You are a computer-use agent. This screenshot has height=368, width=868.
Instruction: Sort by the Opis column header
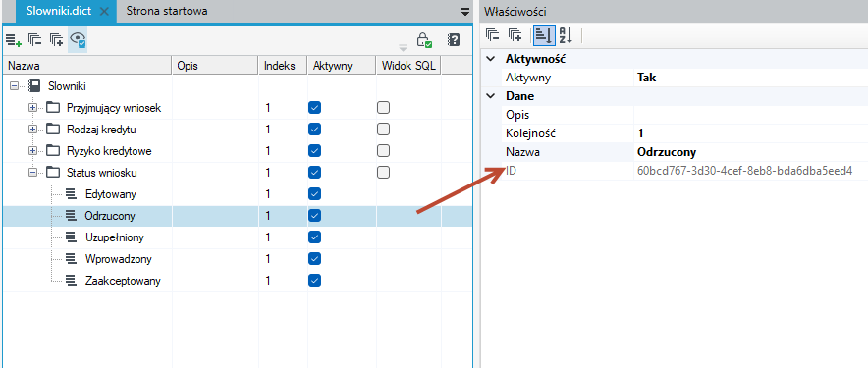(215, 66)
